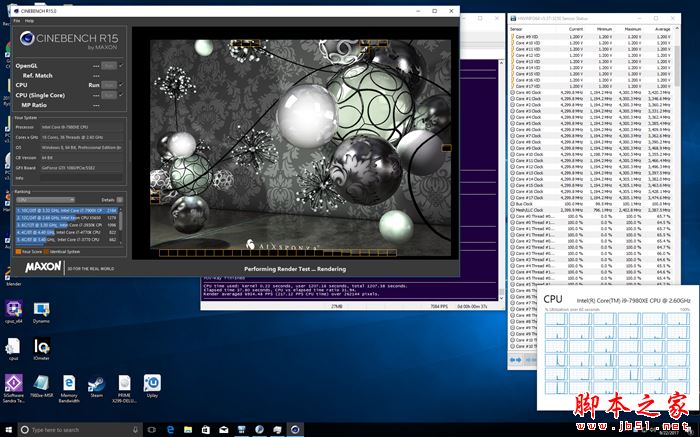Select the Core #9 VID sensor row

tap(591, 37)
